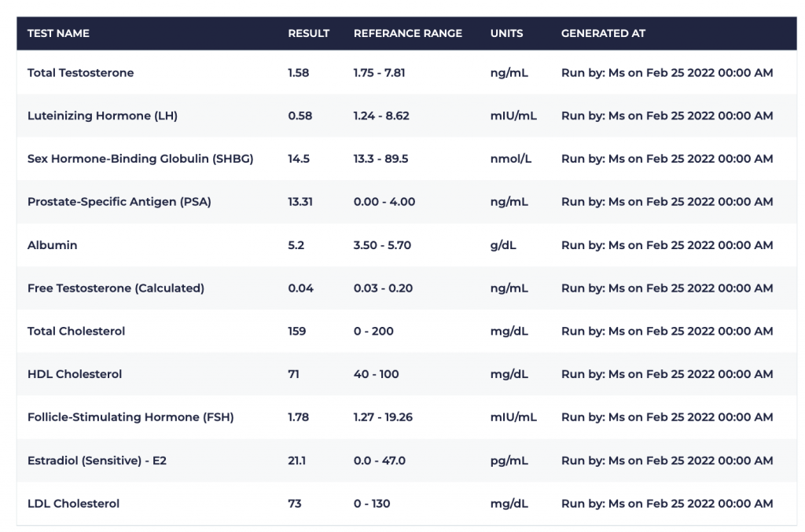Image resolution: width=805 pixels, height=532 pixels.
Task: Click the Estradiol (Sensitive) - E2 label
Action: (x=97, y=460)
